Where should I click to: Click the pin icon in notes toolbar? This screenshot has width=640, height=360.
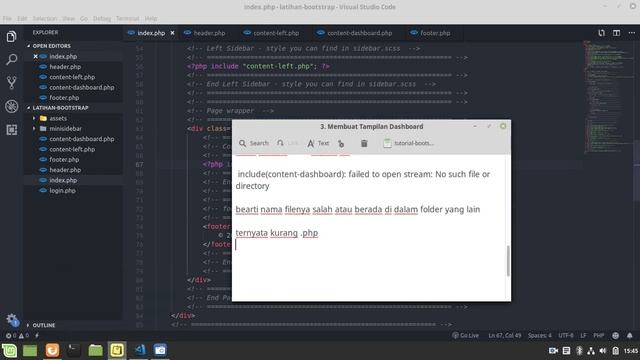(x=341, y=143)
